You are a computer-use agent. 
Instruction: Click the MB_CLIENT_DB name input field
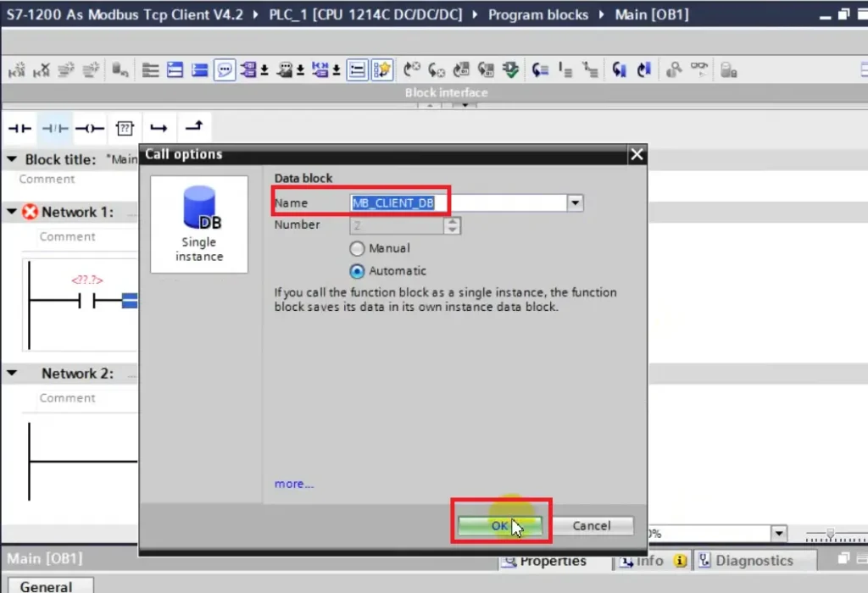[x=398, y=202]
